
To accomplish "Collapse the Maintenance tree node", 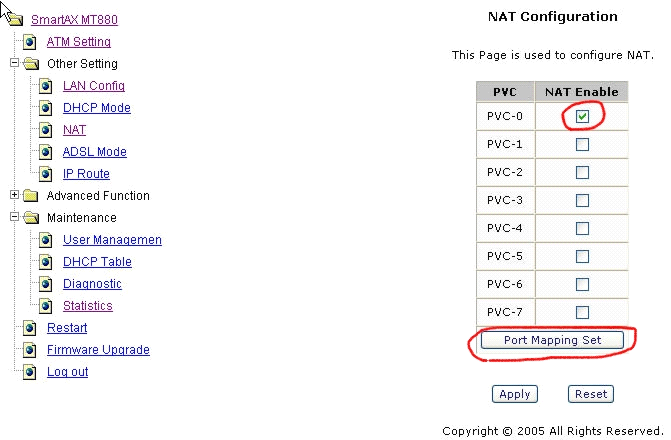I will click(x=15, y=217).
